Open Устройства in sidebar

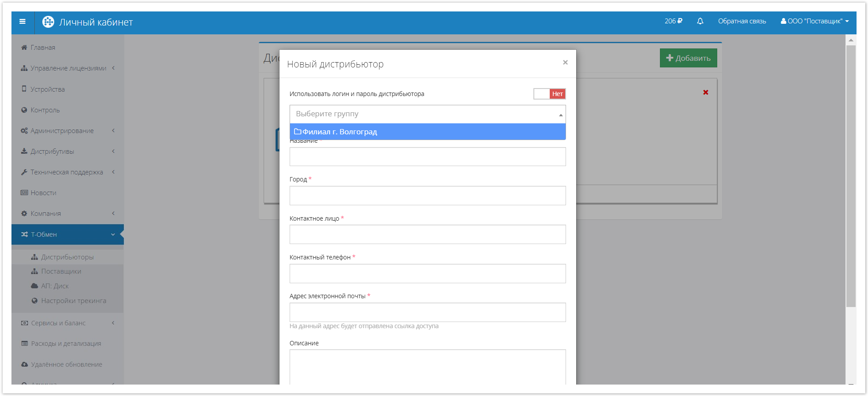[x=47, y=89]
